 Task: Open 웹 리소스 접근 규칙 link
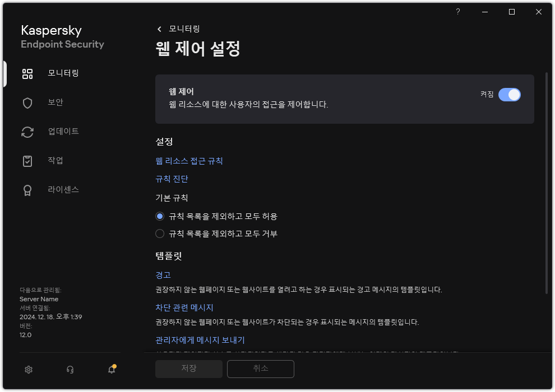pyautogui.click(x=189, y=161)
